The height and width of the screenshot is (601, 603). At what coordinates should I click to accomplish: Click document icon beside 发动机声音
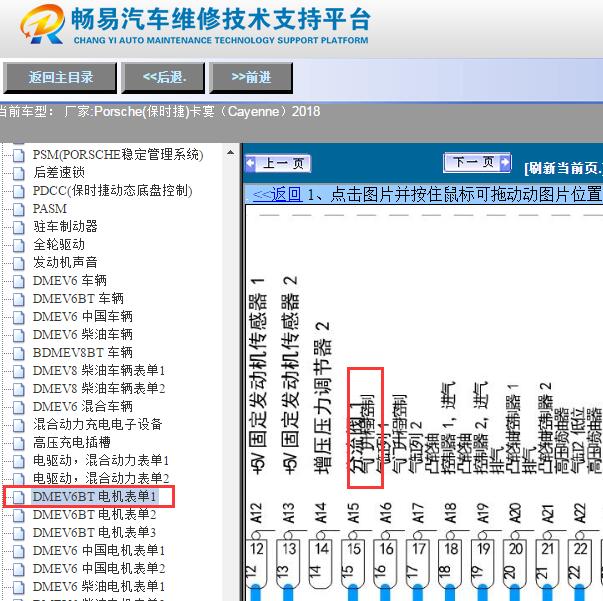18,263
